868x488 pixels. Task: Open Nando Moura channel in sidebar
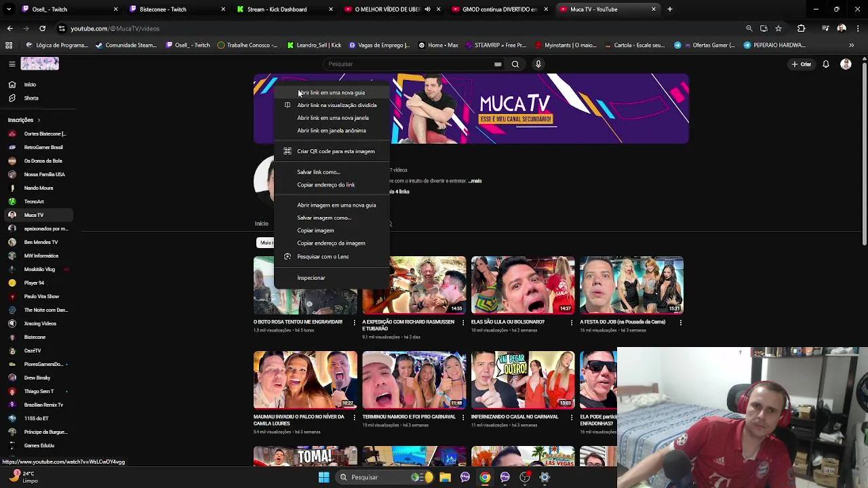(39, 188)
